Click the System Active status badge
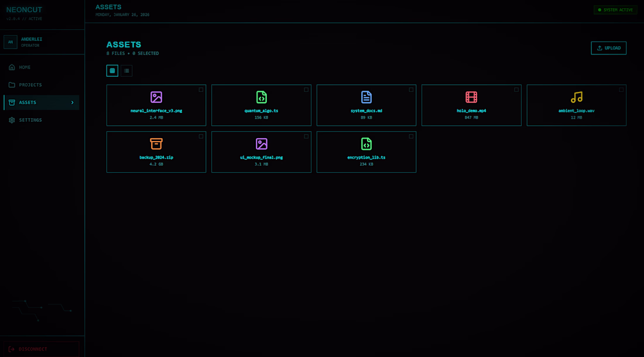This screenshot has height=357, width=644. pyautogui.click(x=615, y=10)
